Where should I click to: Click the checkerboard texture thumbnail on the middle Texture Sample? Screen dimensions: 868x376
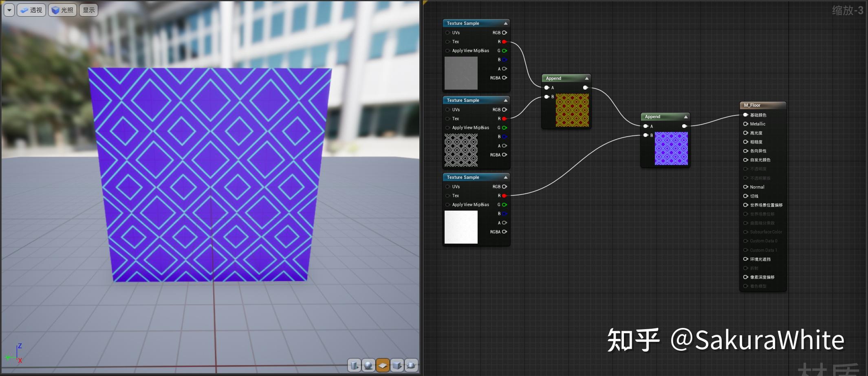tap(461, 150)
